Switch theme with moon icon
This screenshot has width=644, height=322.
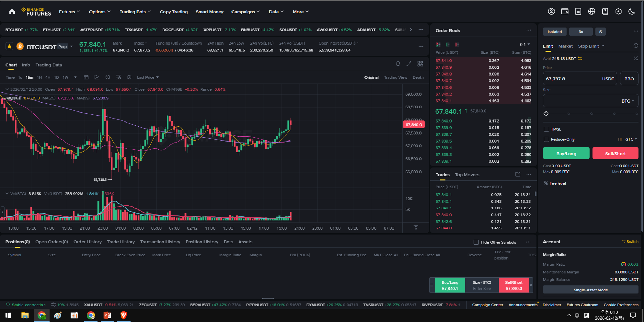coord(632,11)
